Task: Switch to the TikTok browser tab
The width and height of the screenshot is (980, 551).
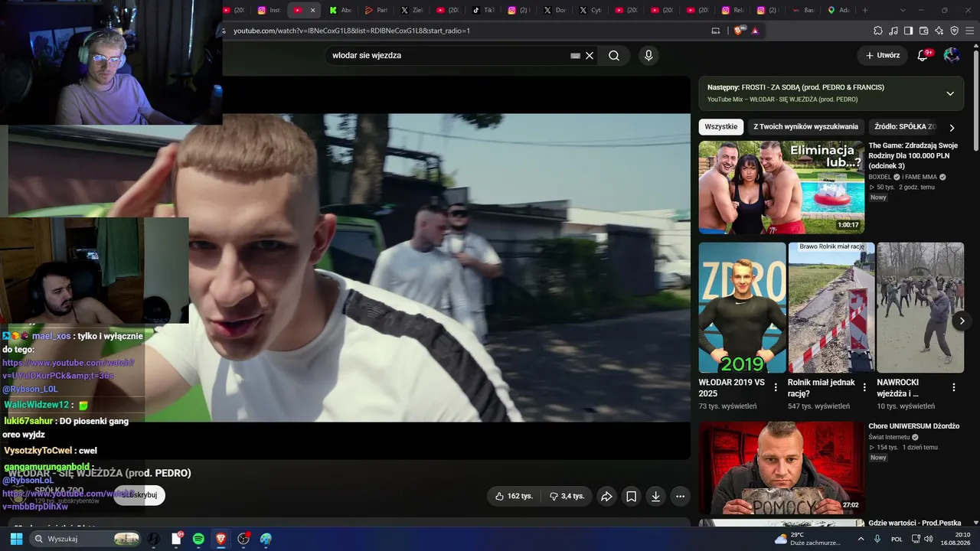Action: [483, 10]
